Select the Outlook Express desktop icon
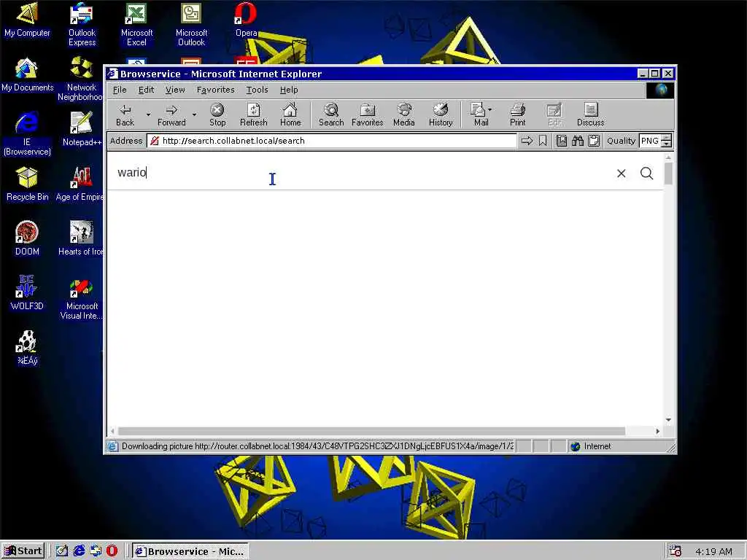 (x=82, y=24)
